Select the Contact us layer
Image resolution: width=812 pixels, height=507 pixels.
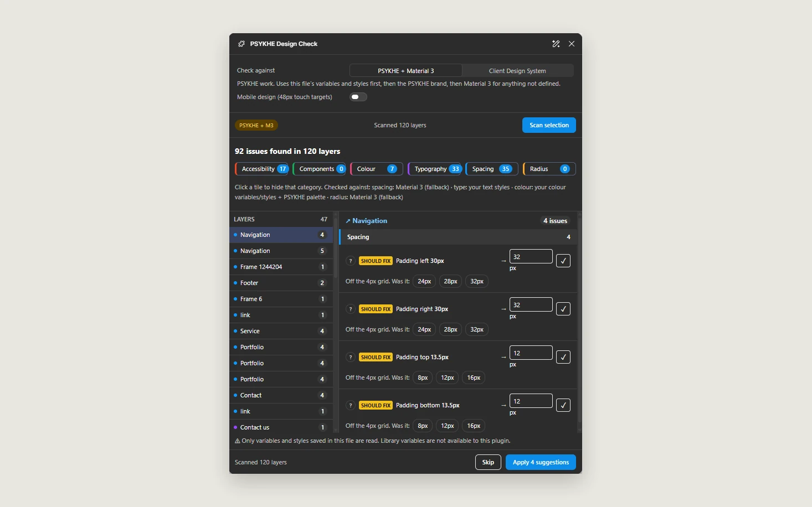281,427
